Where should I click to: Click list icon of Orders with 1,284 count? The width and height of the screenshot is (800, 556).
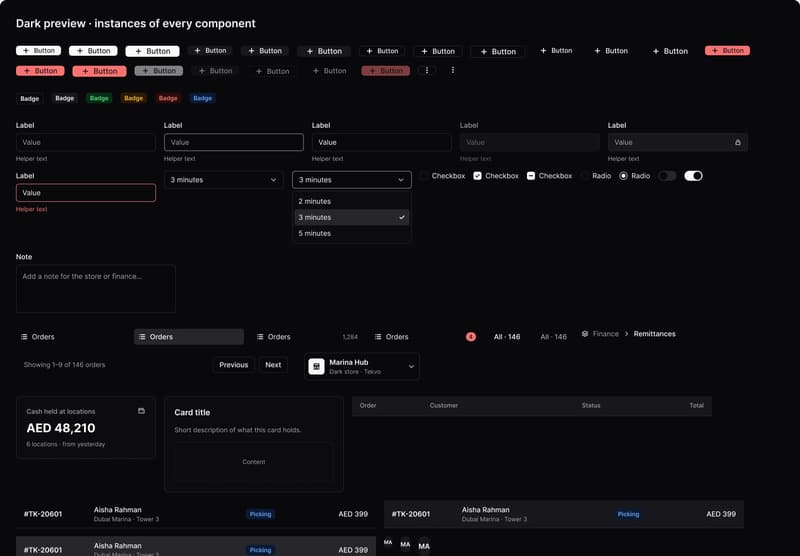coord(260,337)
